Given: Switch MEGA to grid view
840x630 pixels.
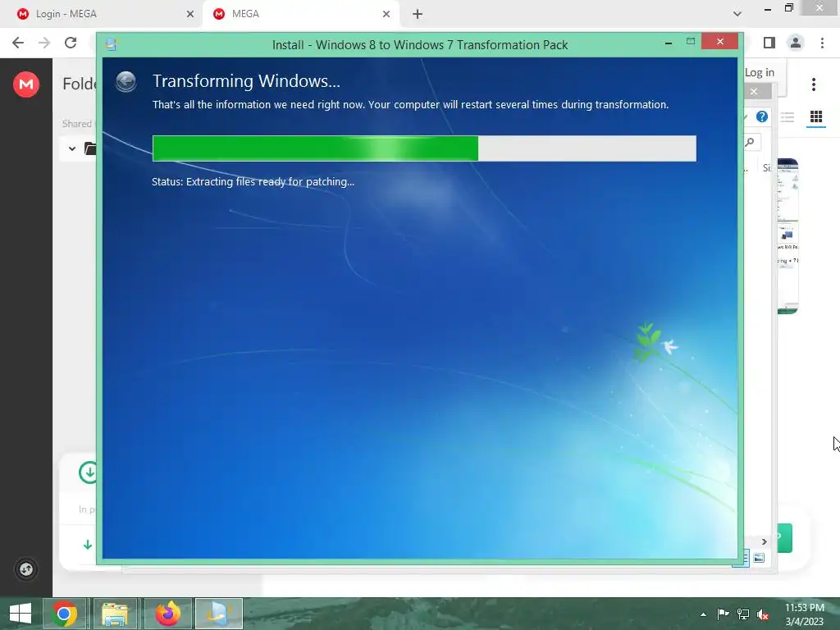Looking at the screenshot, I should (x=816, y=116).
